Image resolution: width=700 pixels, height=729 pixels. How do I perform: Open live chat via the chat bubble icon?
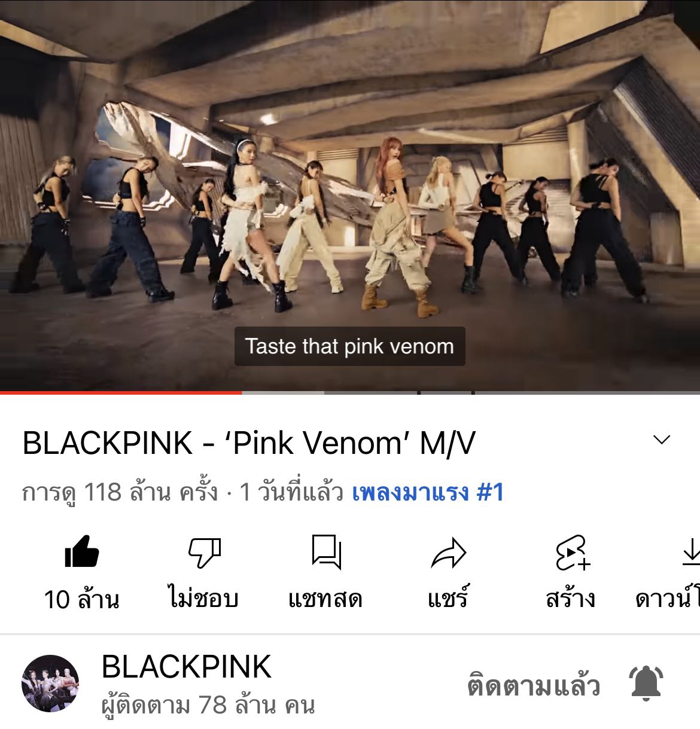(x=327, y=552)
